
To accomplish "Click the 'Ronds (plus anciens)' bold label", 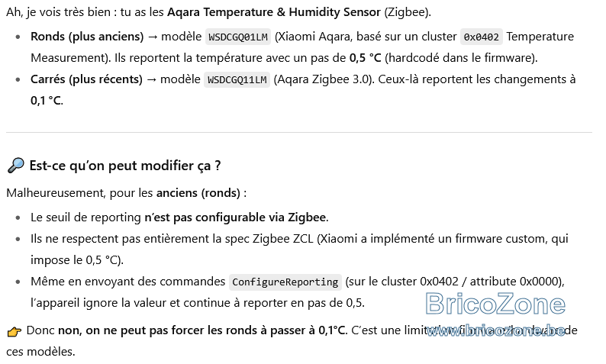I will click(87, 37).
